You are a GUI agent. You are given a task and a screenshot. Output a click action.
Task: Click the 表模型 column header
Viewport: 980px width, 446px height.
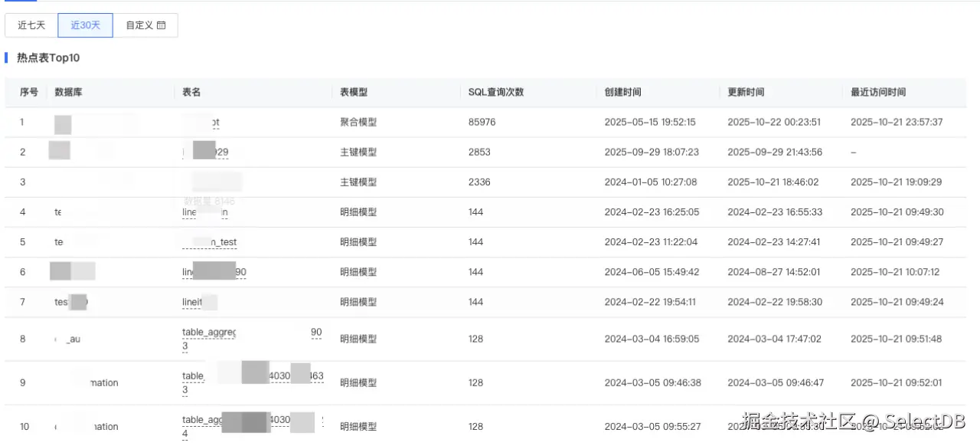[x=354, y=92]
